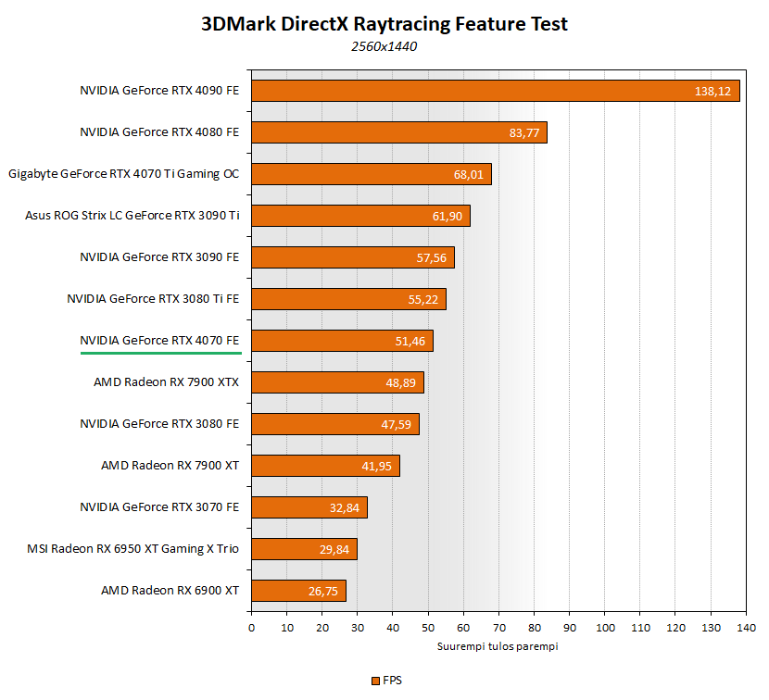Click the RTX 3090 FE bar
The height and width of the screenshot is (700, 769).
pos(352,257)
